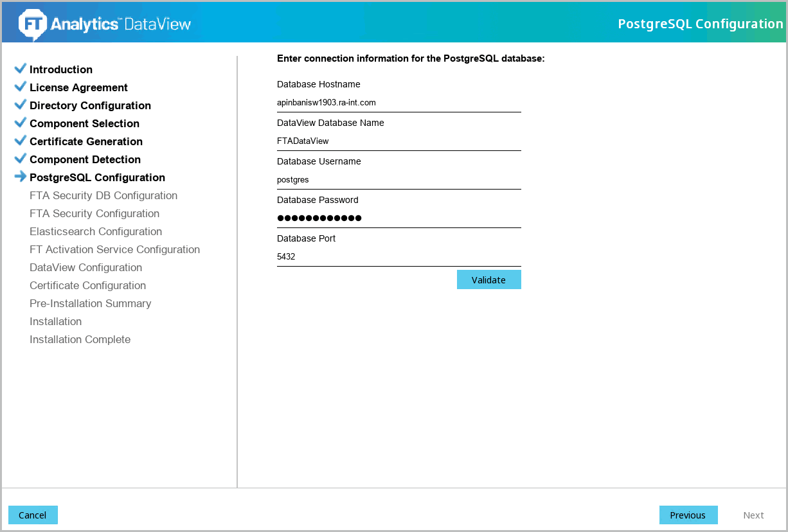
Task: Open the Pre-Installation Summary step
Action: pyautogui.click(x=91, y=303)
